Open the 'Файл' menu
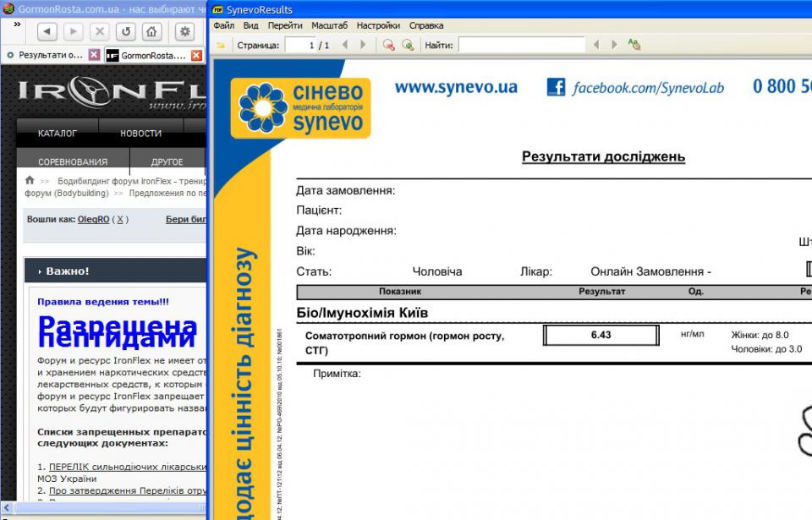This screenshot has height=520, width=812. (x=223, y=25)
